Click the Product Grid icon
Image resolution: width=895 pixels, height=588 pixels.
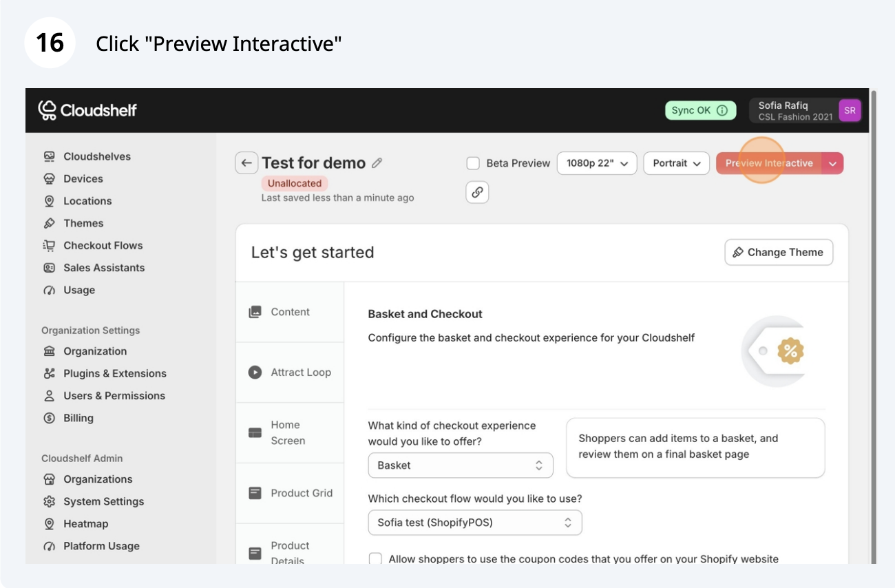click(x=255, y=493)
